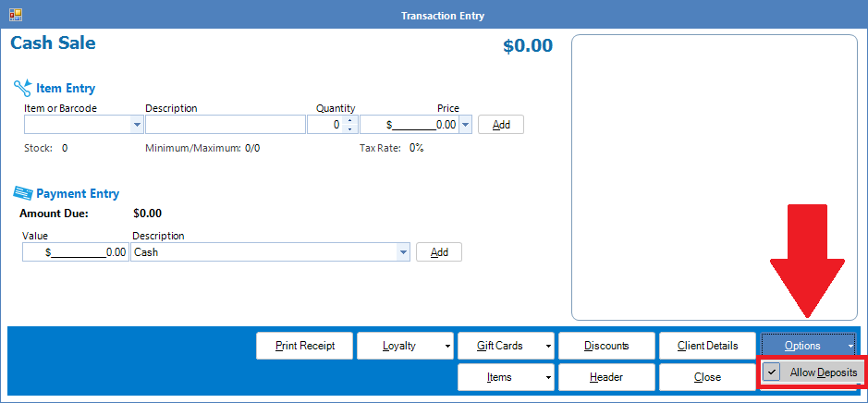The width and height of the screenshot is (868, 403).
Task: Open the Gift Cards dropdown menu
Action: (506, 346)
